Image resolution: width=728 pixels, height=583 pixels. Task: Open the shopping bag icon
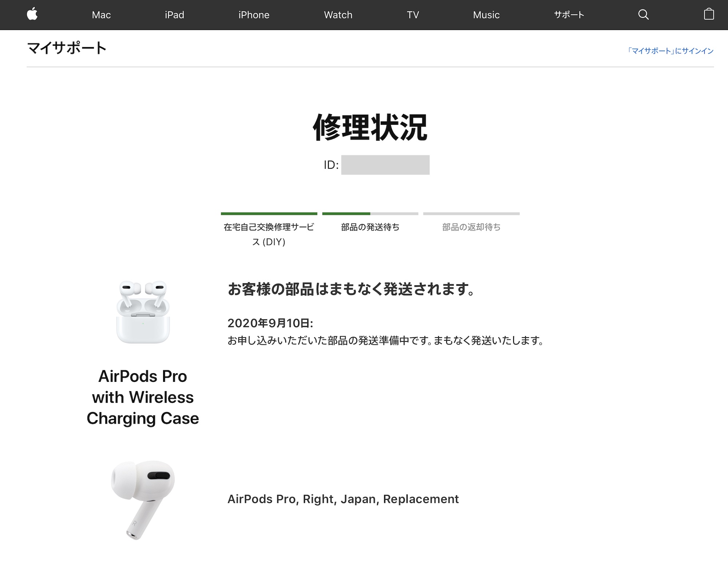(x=708, y=15)
